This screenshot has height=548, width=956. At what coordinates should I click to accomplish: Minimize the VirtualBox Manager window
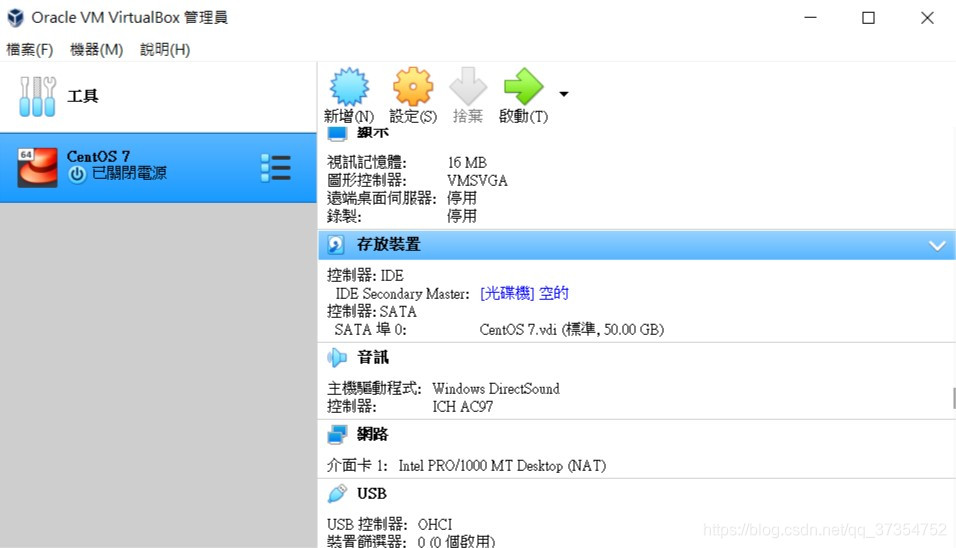pyautogui.click(x=810, y=18)
